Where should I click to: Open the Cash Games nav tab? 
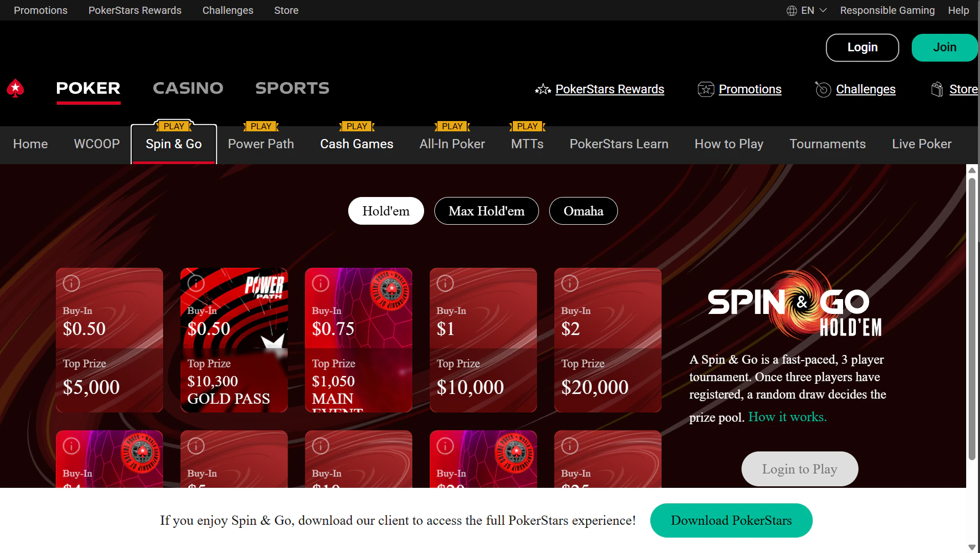click(x=357, y=144)
